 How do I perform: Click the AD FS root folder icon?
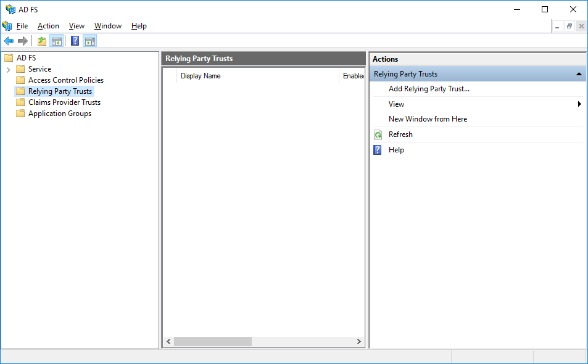[x=9, y=58]
